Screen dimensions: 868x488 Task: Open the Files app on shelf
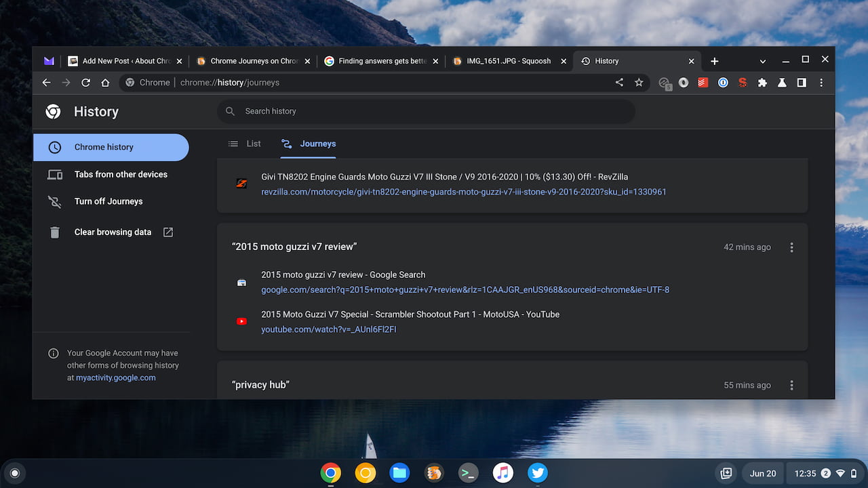[x=399, y=472]
